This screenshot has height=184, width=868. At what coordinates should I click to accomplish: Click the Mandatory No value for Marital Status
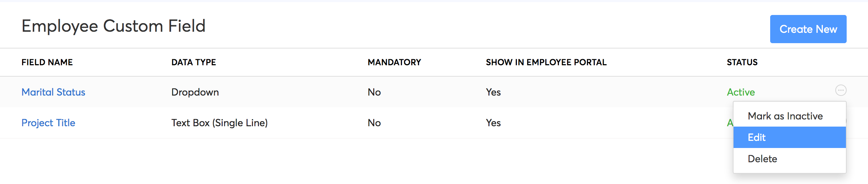point(374,92)
